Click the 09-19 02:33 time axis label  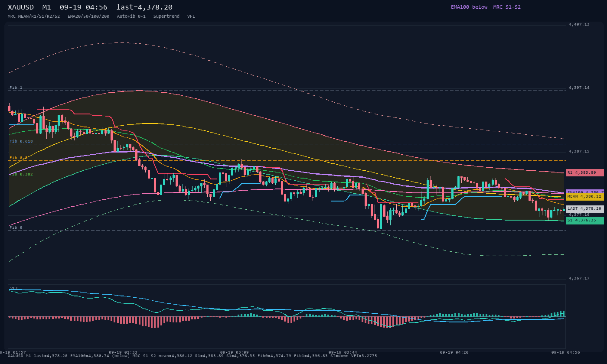[123, 352]
